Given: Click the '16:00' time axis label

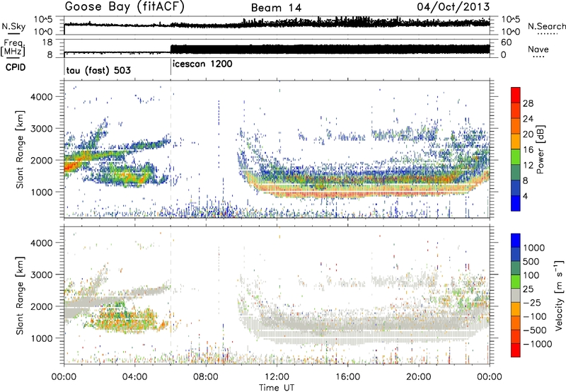Looking at the screenshot, I should tap(347, 377).
